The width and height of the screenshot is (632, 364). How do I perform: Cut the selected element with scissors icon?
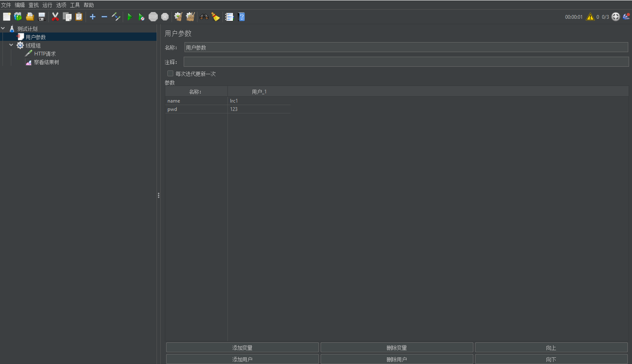click(55, 17)
